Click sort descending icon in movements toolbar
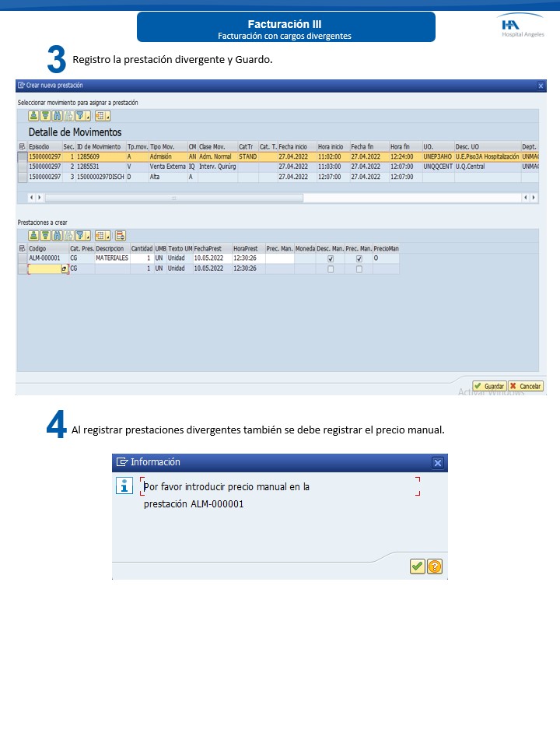Viewport: 560px width, 747px height. (x=46, y=116)
